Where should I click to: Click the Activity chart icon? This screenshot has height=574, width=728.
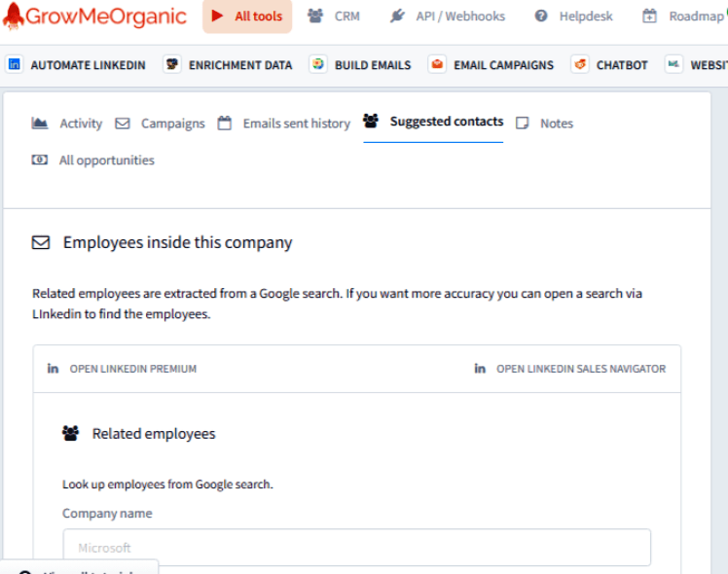tap(40, 123)
